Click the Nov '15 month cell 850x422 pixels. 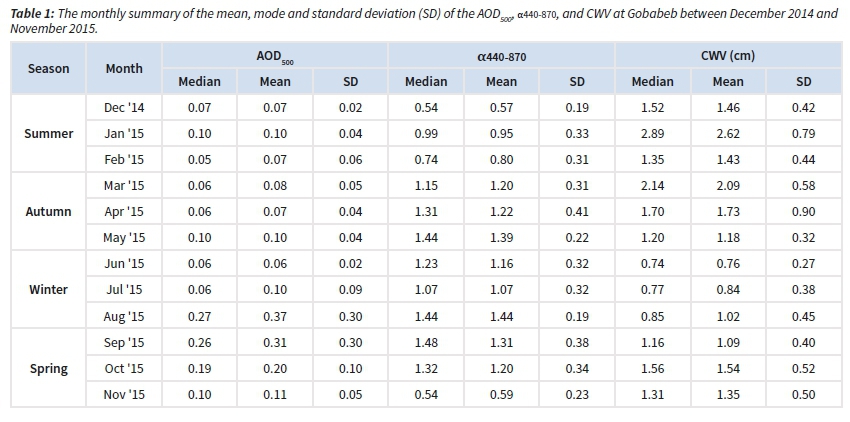pyautogui.click(x=124, y=394)
